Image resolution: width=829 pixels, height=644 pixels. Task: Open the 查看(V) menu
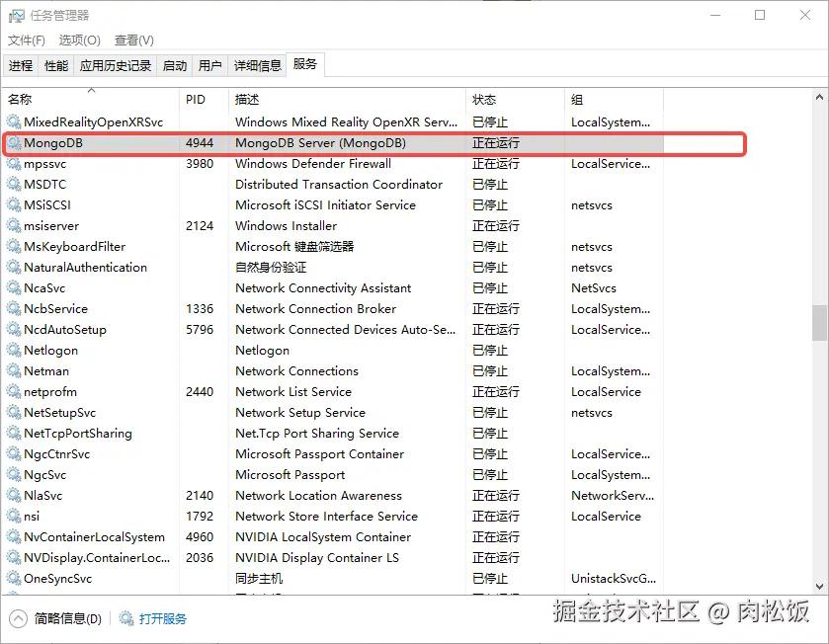(134, 40)
